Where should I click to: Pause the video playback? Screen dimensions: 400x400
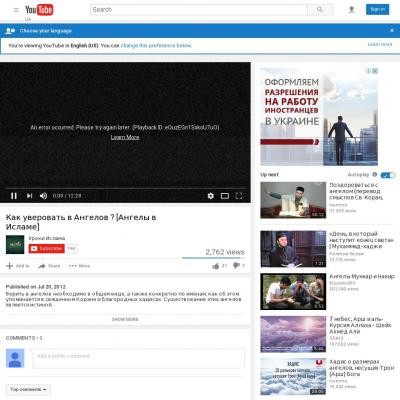click(x=14, y=196)
